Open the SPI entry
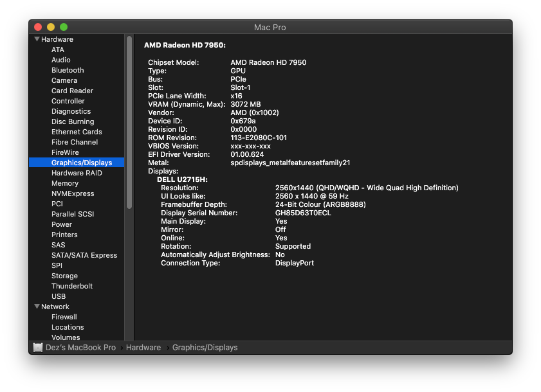This screenshot has height=392, width=541. (x=57, y=265)
